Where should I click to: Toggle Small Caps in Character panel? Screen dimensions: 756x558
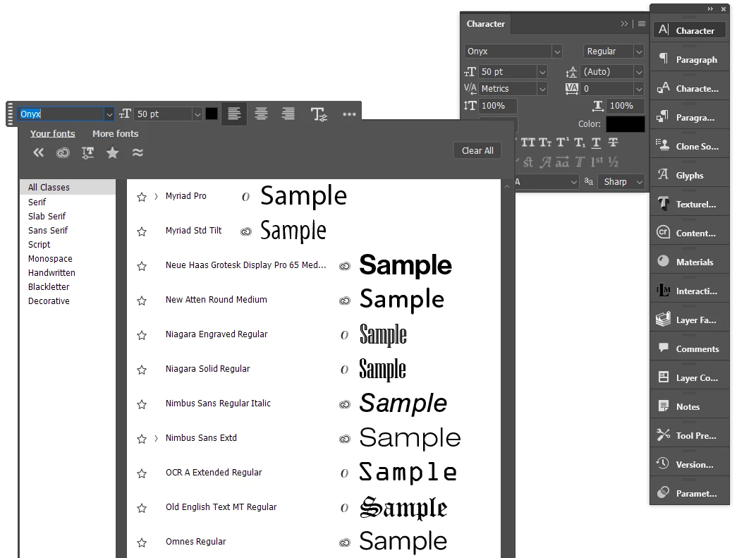pos(545,142)
